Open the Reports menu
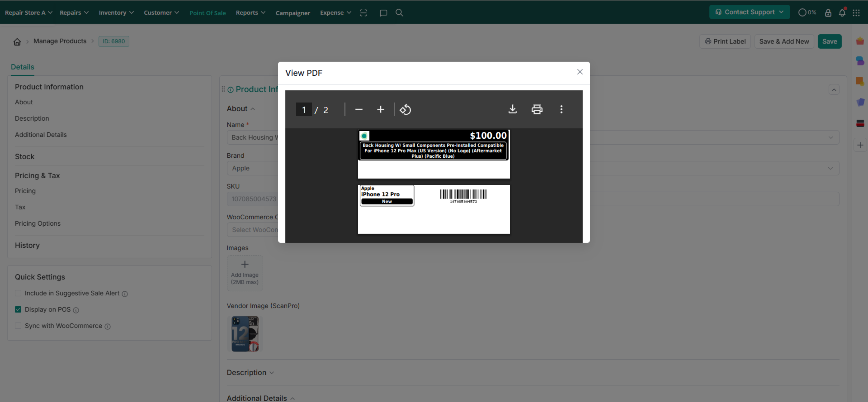This screenshot has height=402, width=868. tap(250, 12)
